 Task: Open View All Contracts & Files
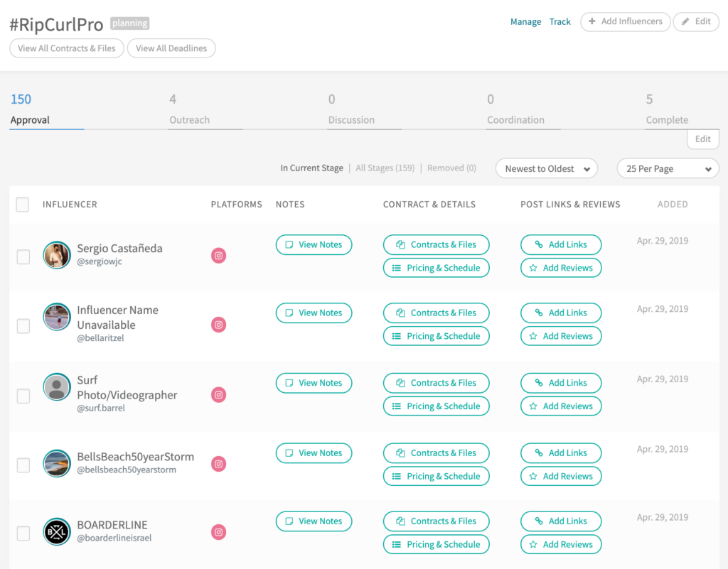coord(67,48)
